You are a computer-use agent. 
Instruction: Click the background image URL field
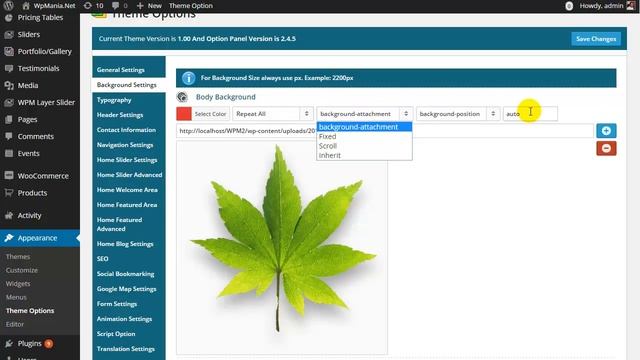coord(385,131)
